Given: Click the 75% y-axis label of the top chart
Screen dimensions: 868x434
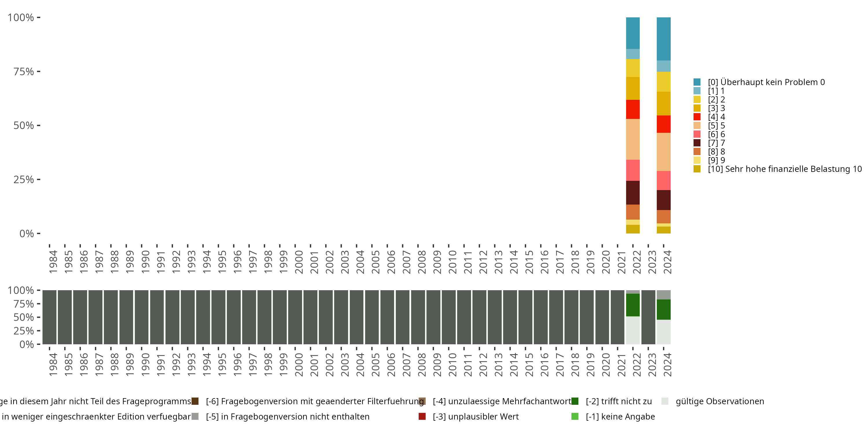Looking at the screenshot, I should 24,71.
